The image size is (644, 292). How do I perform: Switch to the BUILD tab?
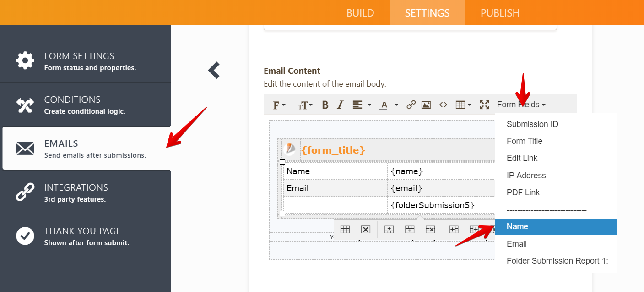tap(360, 12)
